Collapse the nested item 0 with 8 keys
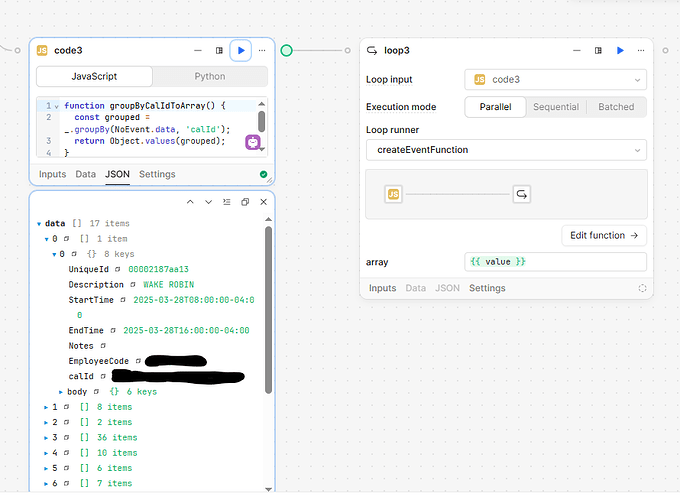680x500 pixels. 54,254
